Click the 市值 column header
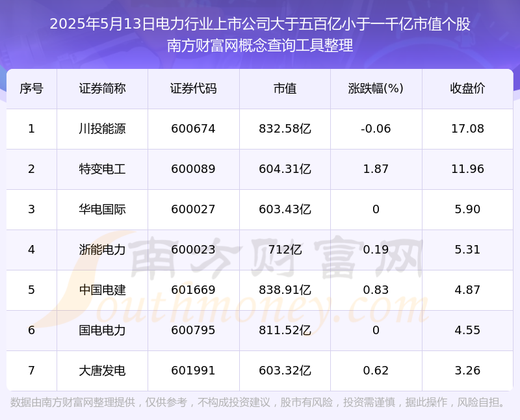Screen dimensions: 520x420 coord(285,88)
